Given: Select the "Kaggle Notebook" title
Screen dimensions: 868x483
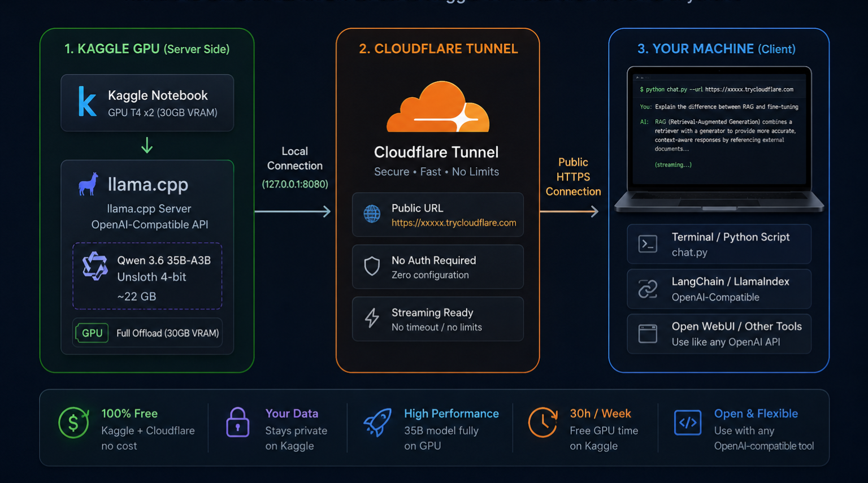Looking at the screenshot, I should [x=158, y=95].
